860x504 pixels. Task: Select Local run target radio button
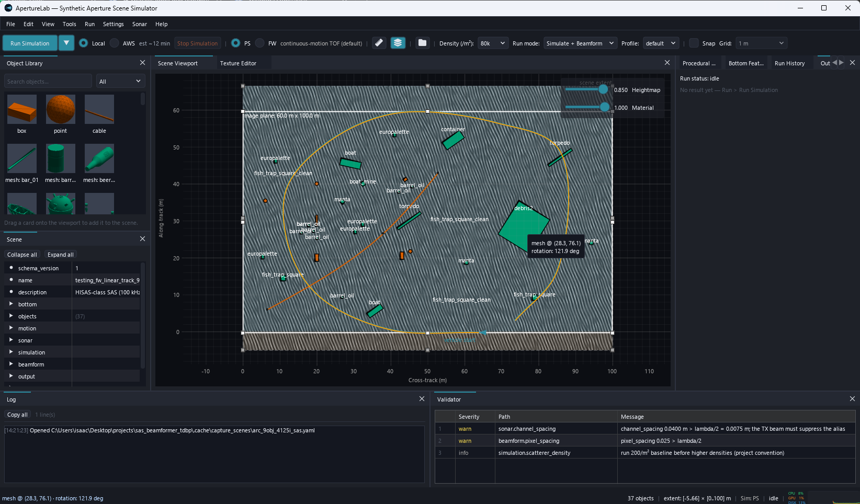[x=84, y=43]
